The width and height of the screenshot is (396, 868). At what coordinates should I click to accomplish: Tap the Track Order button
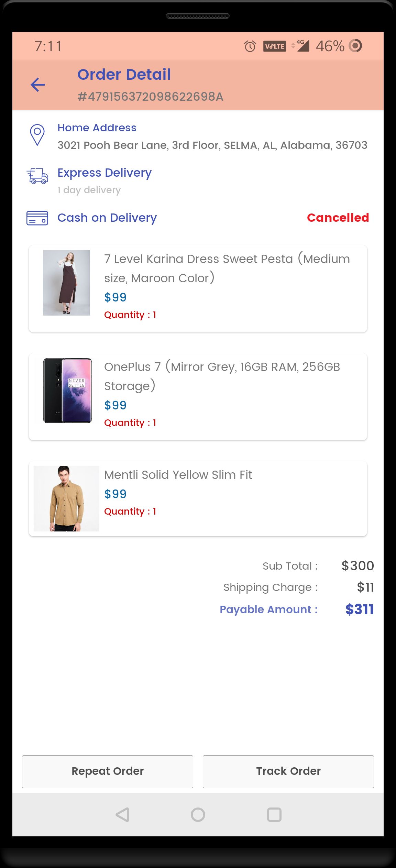(288, 771)
